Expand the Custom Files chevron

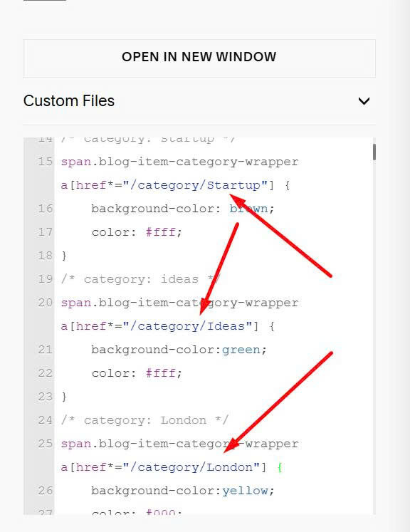point(364,101)
